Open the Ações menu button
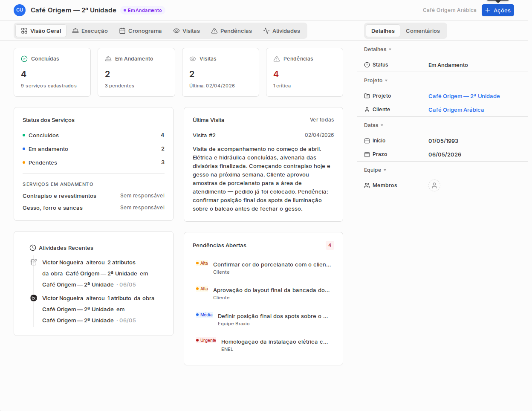 pos(498,10)
